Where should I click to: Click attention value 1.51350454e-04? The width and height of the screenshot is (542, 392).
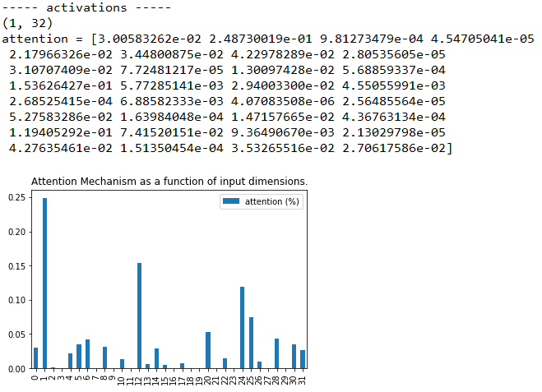coord(172,148)
